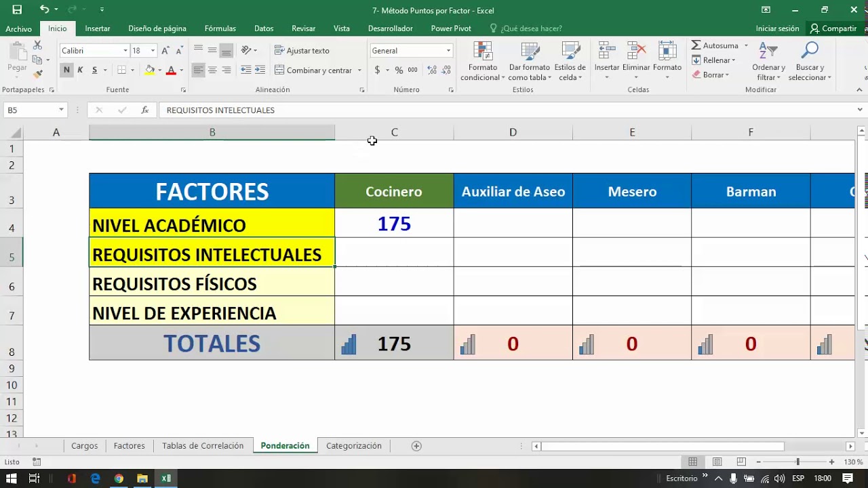The width and height of the screenshot is (868, 488).
Task: Open Rellenar fill menu
Action: click(x=713, y=60)
